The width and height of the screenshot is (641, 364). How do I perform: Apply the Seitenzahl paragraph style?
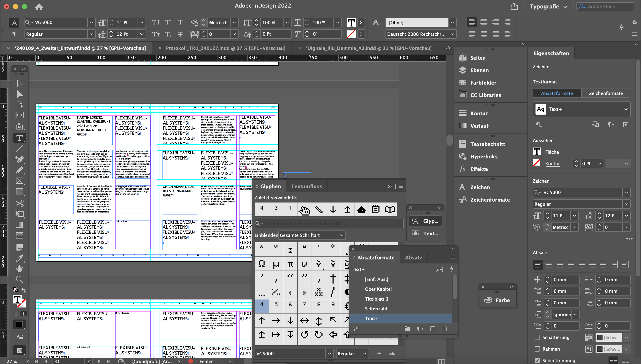(x=375, y=309)
